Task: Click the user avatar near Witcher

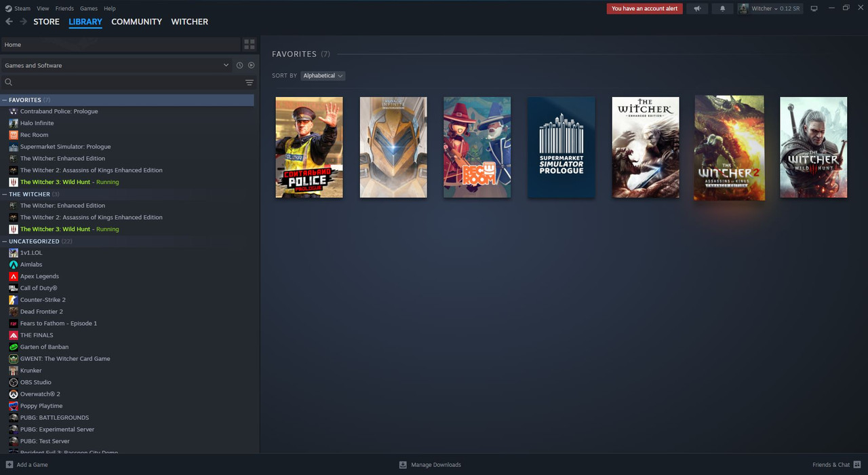Action: pos(743,8)
